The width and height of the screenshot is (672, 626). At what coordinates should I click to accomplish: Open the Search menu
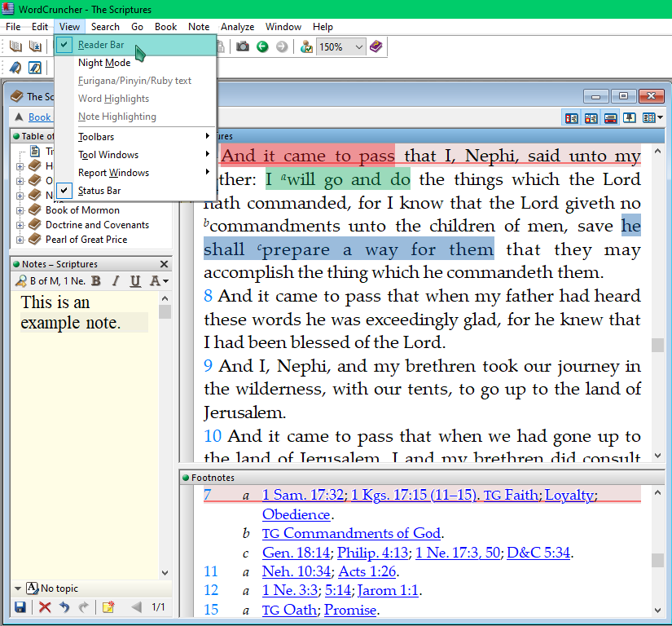pyautogui.click(x=105, y=27)
